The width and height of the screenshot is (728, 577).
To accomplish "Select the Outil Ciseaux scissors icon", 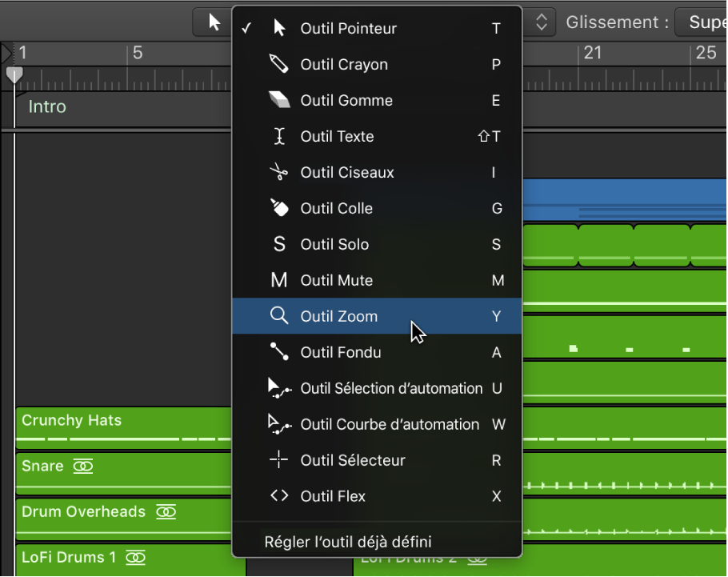I will [278, 172].
